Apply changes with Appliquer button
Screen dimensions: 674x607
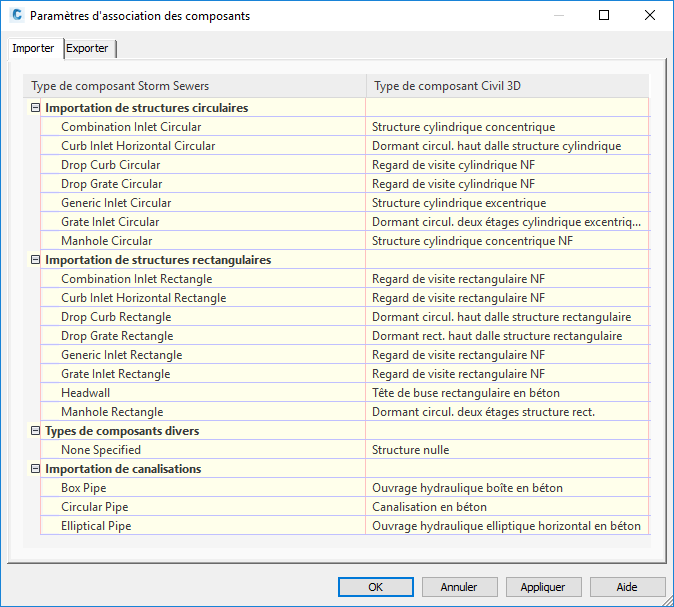(543, 587)
